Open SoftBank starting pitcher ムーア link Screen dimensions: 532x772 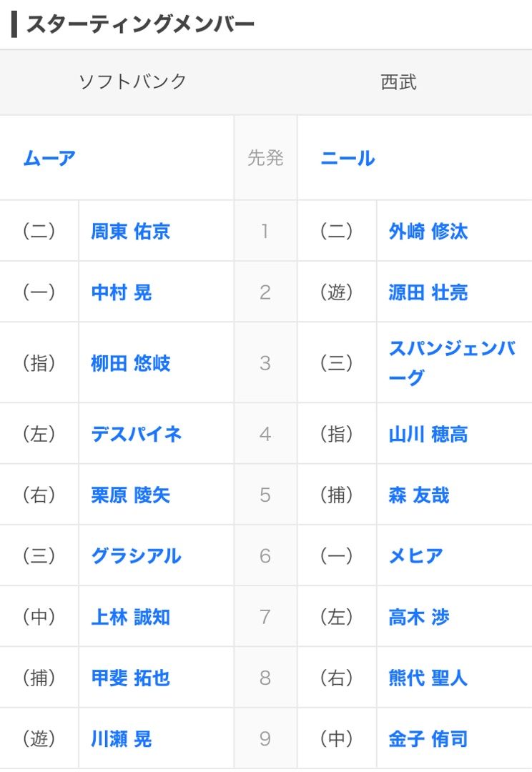(x=49, y=158)
